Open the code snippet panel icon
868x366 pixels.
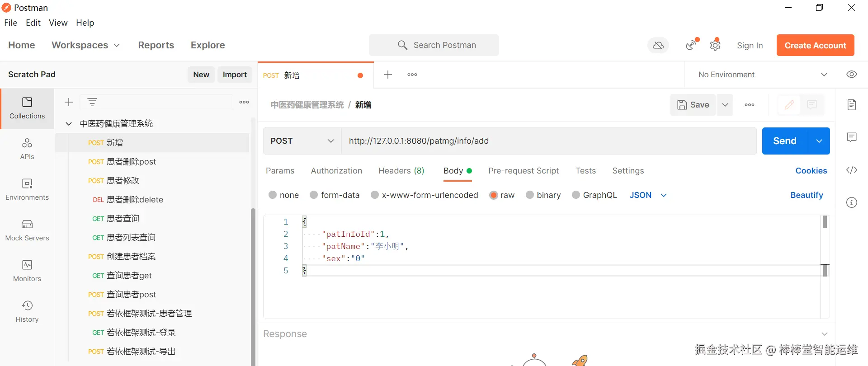[852, 170]
